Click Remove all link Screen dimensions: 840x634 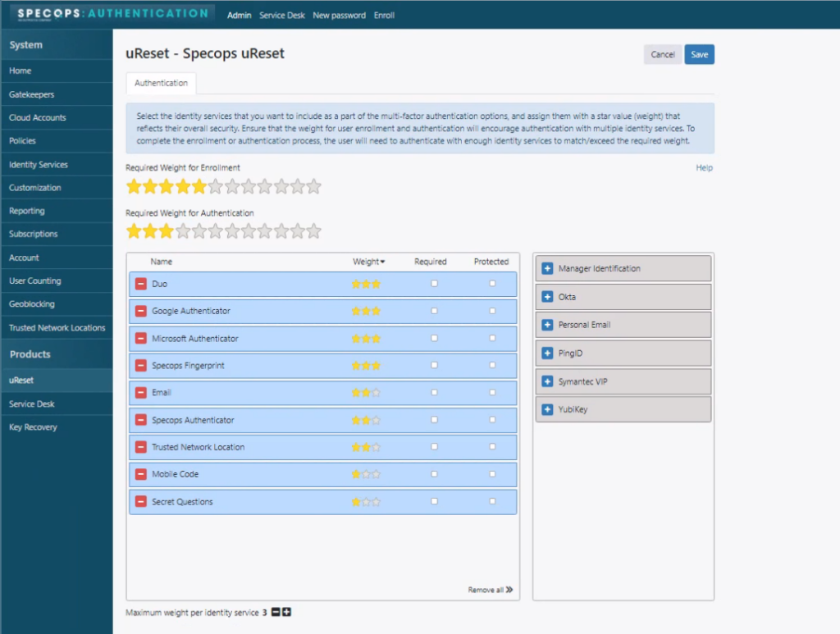coord(491,590)
